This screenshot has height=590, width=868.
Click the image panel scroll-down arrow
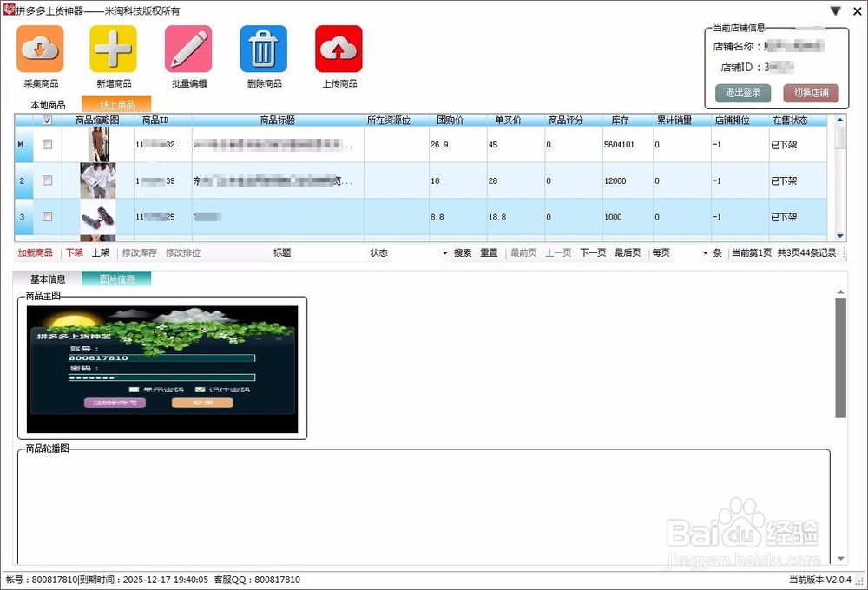click(x=841, y=559)
